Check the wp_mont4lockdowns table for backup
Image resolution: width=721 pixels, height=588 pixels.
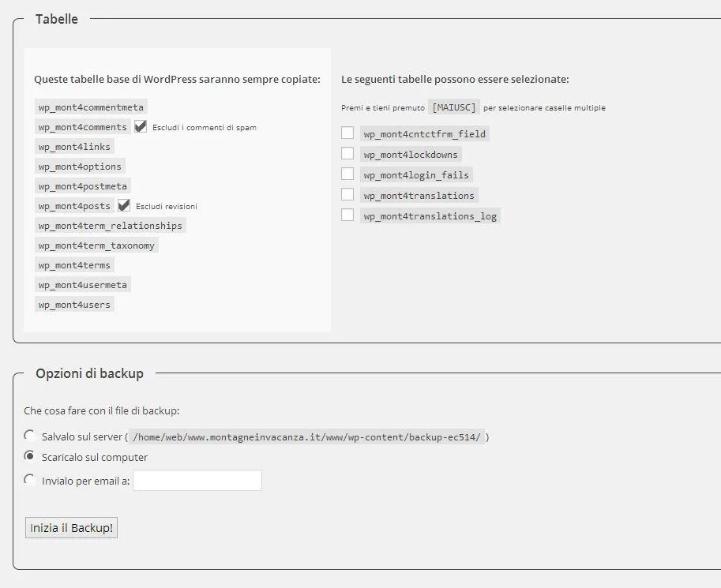[347, 153]
